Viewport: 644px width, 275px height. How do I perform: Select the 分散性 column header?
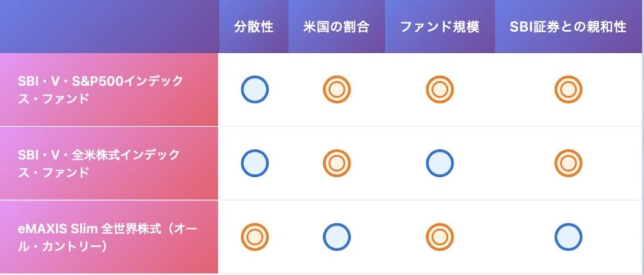click(254, 26)
